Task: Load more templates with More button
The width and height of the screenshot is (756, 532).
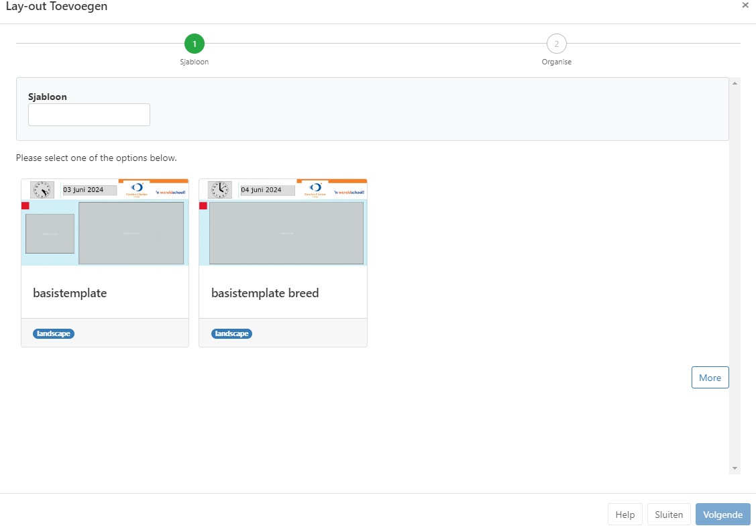Action: 710,378
